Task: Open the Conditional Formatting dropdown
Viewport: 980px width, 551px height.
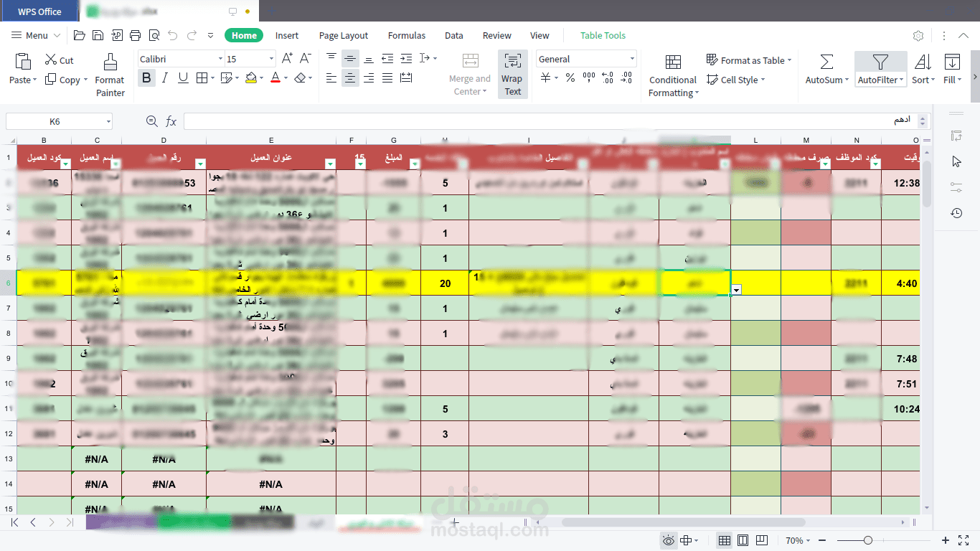Action: coord(673,75)
